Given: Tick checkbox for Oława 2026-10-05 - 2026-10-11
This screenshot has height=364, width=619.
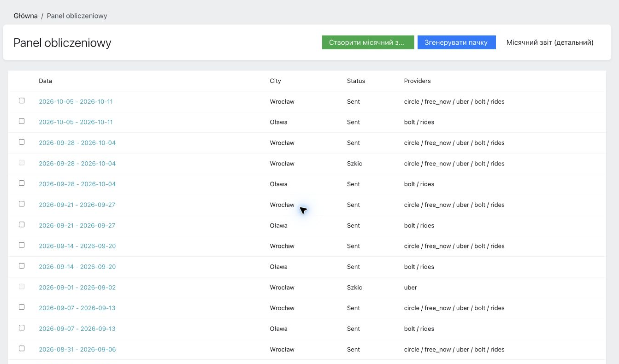Looking at the screenshot, I should pyautogui.click(x=22, y=121).
